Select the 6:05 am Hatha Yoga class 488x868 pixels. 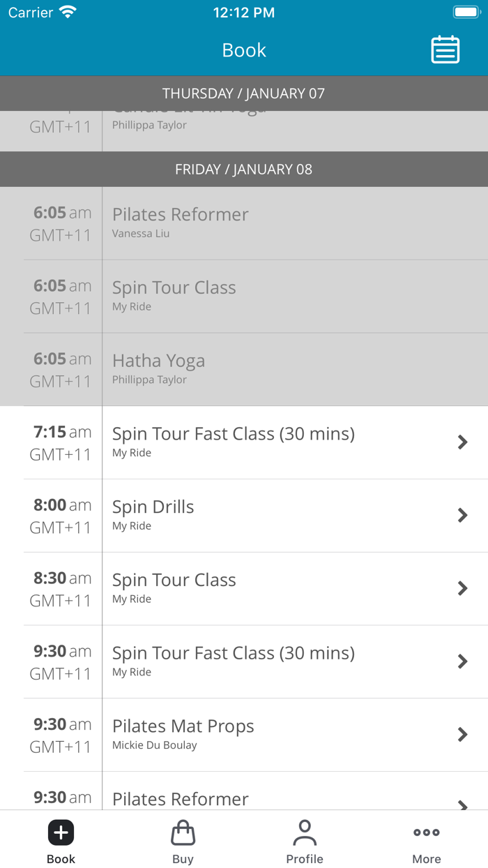[x=244, y=368]
